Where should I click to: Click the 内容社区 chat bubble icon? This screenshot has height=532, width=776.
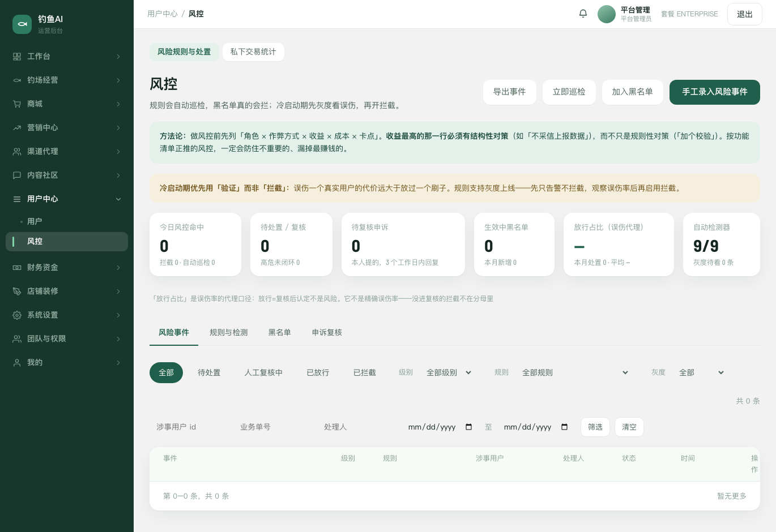(x=17, y=175)
